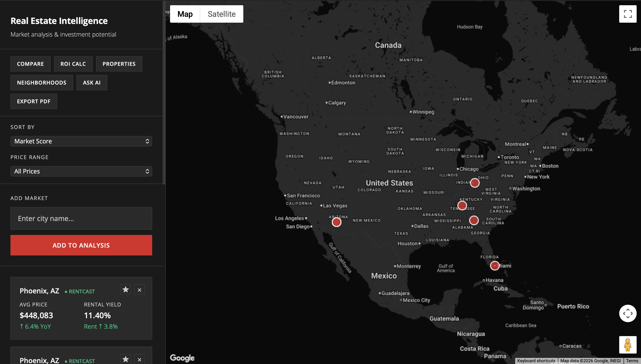This screenshot has width=641, height=364.
Task: Launch the Ask AI assistant
Action: click(x=92, y=83)
